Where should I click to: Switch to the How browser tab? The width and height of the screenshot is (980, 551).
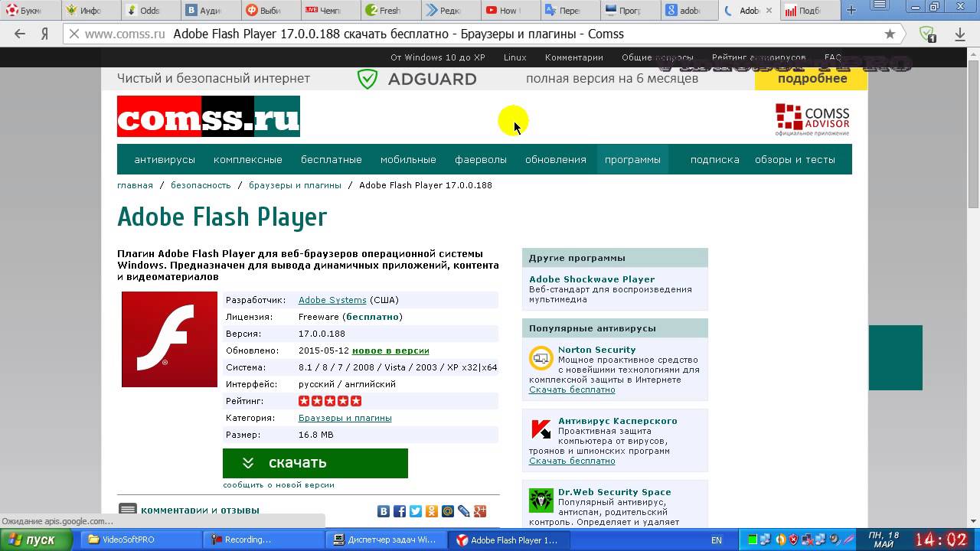509,11
